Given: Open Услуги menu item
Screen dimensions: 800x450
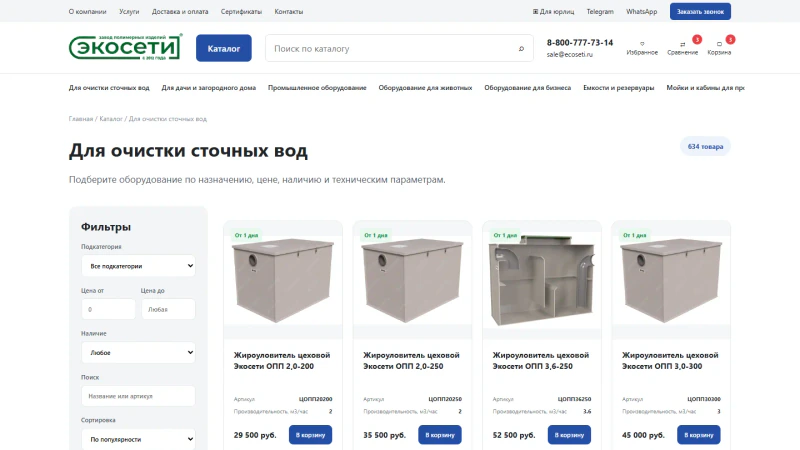Looking at the screenshot, I should click(129, 11).
